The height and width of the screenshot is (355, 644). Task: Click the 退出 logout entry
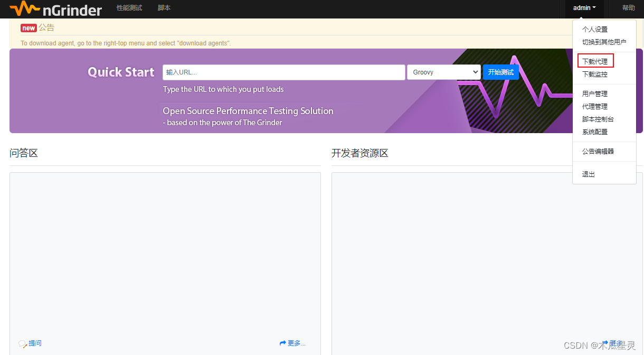[588, 174]
